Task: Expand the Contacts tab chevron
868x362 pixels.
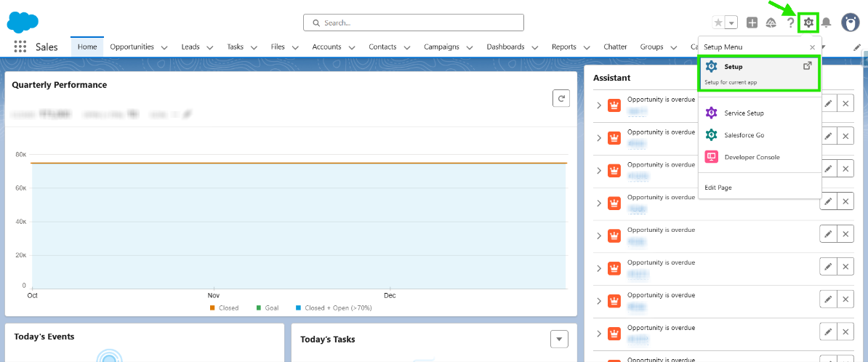Action: point(407,47)
